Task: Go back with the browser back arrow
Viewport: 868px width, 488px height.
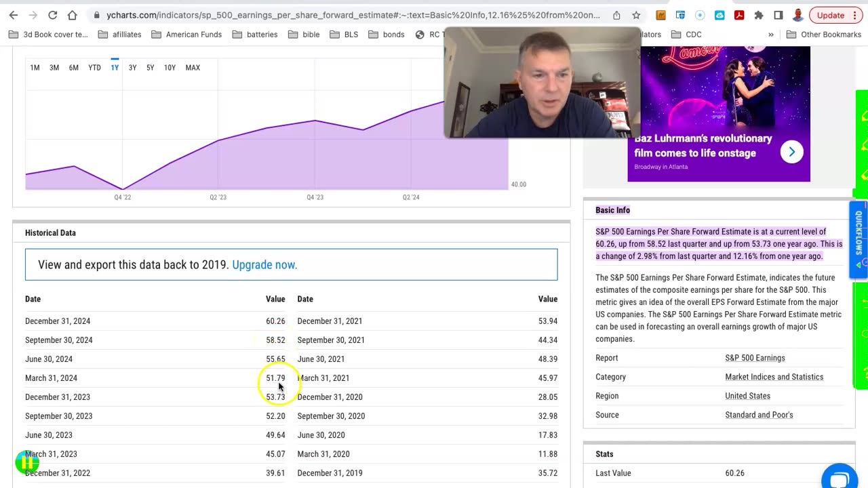Action: click(x=14, y=15)
